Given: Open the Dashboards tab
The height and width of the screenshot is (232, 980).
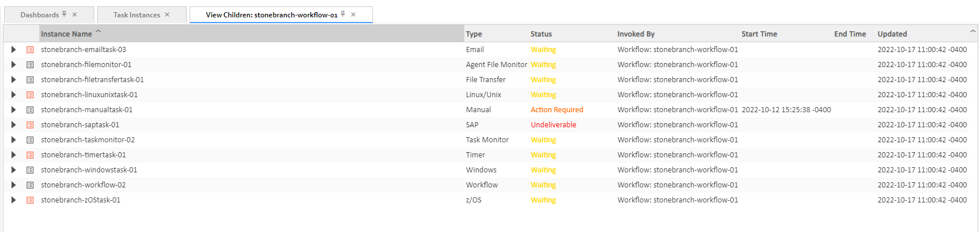Looking at the screenshot, I should [39, 15].
